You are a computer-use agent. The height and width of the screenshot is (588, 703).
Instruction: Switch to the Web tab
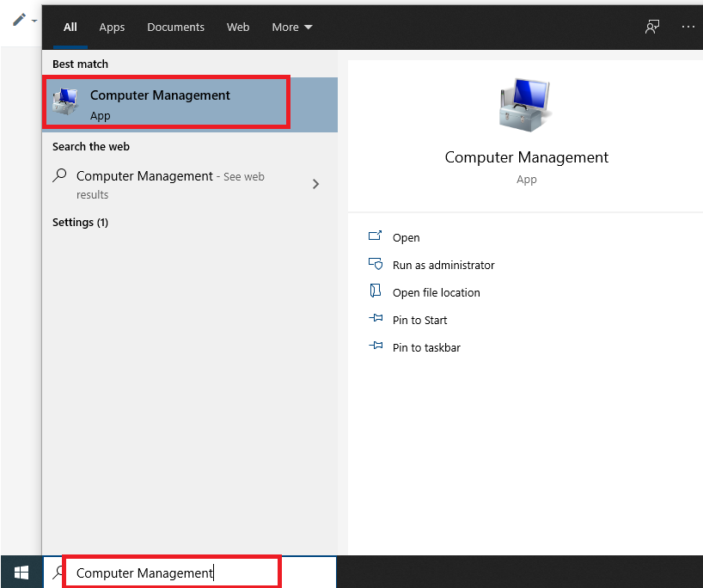(x=237, y=27)
